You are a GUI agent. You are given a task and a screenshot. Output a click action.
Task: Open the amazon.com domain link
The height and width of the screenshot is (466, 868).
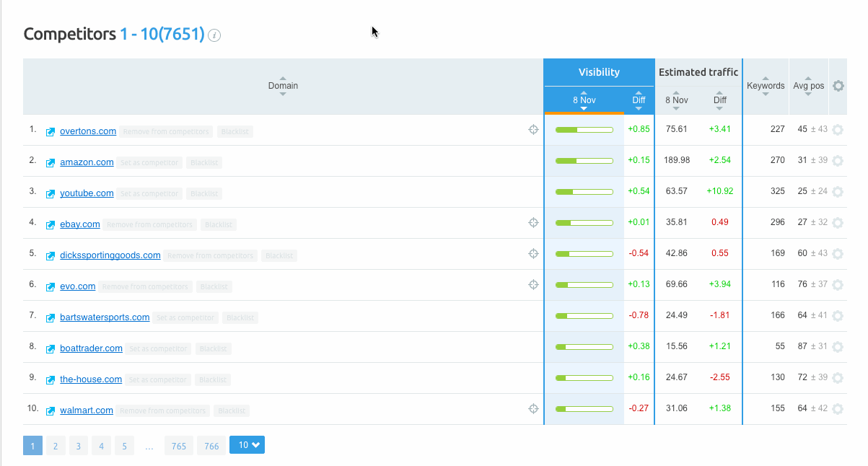pos(87,162)
